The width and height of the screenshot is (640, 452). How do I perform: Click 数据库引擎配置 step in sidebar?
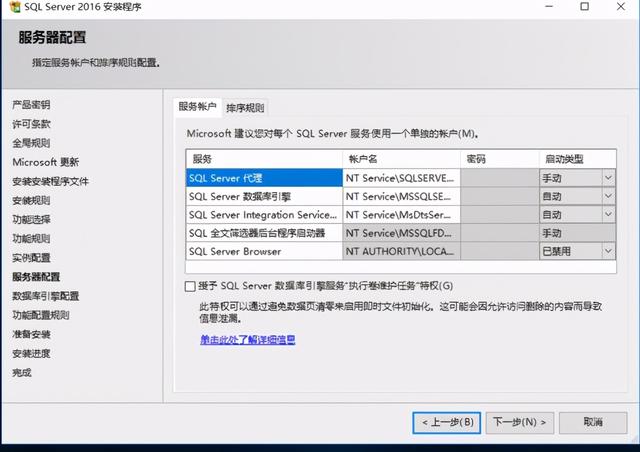click(46, 296)
